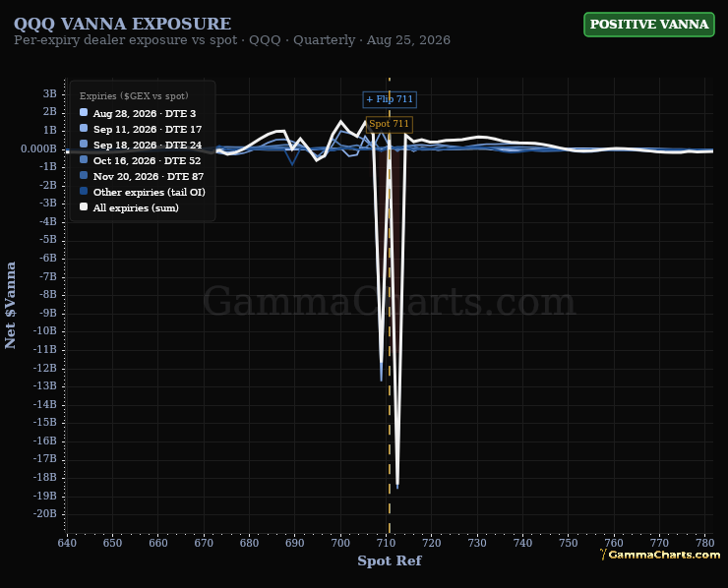Select the 'Sep 18, 2026 · DTE 24' legend label

click(148, 146)
